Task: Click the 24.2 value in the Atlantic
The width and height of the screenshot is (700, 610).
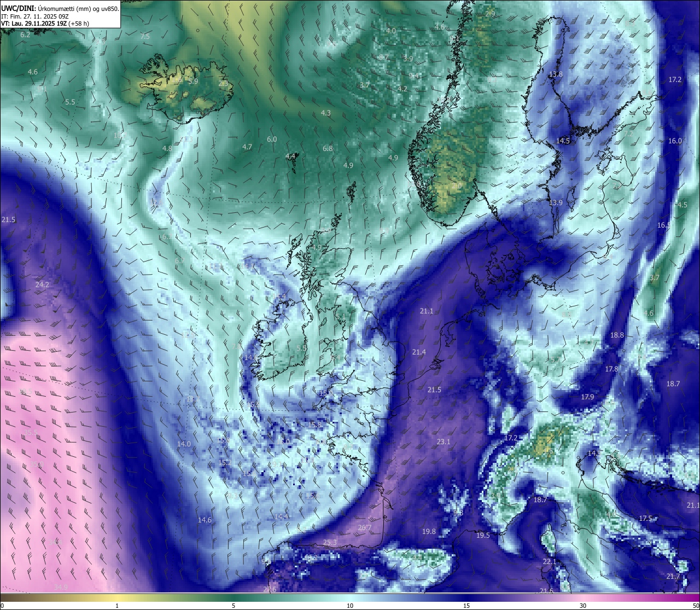Action: [x=42, y=284]
